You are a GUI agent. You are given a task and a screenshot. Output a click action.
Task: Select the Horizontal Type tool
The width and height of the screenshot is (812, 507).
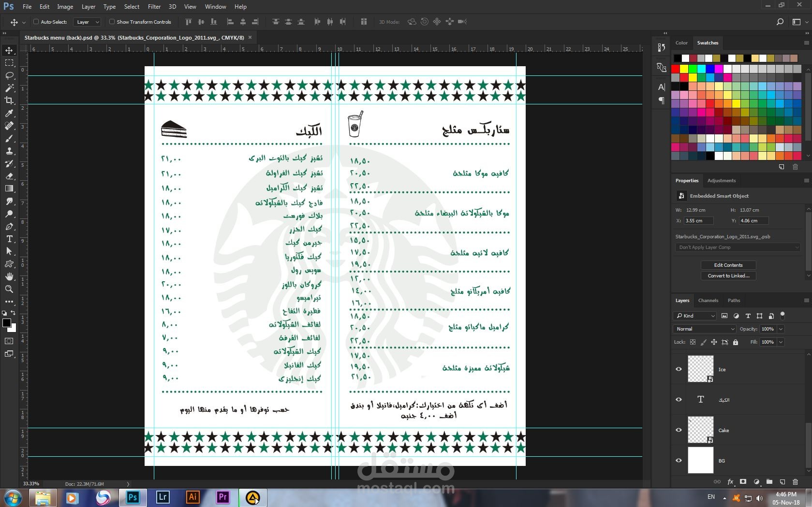pos(9,239)
